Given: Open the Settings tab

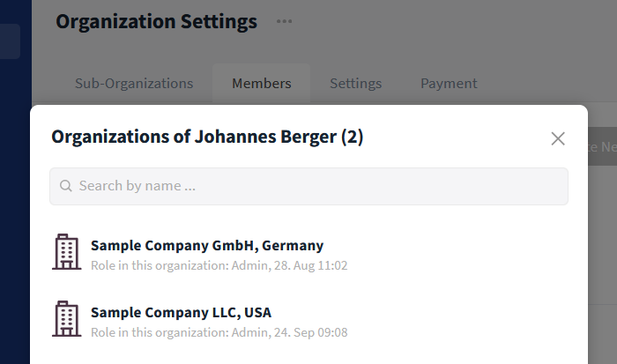Looking at the screenshot, I should pos(356,84).
